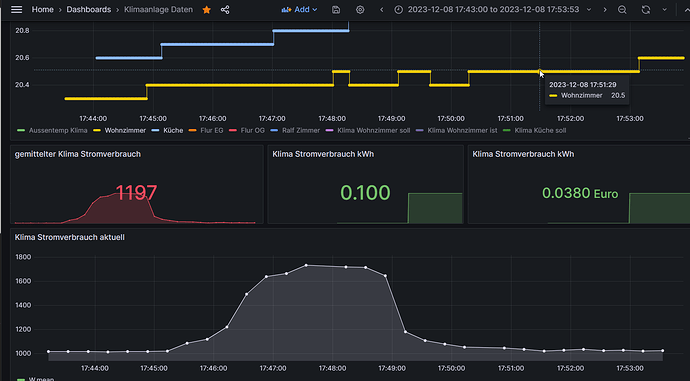The image size is (690, 381).
Task: Open the hamburger navigation menu
Action: point(16,9)
